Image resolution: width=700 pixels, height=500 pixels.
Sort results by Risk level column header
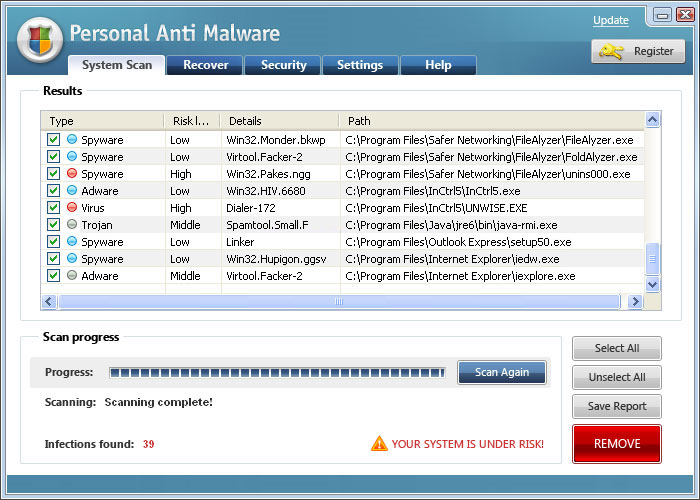(192, 121)
